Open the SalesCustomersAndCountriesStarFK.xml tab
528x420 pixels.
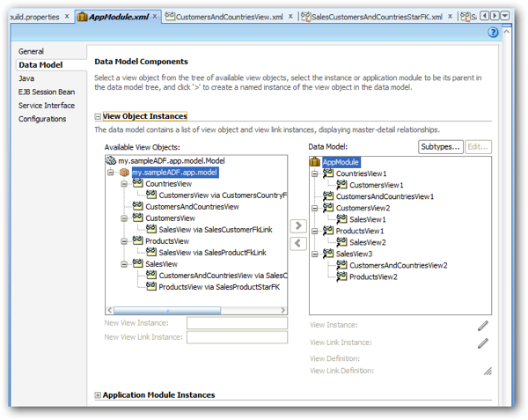(x=378, y=17)
